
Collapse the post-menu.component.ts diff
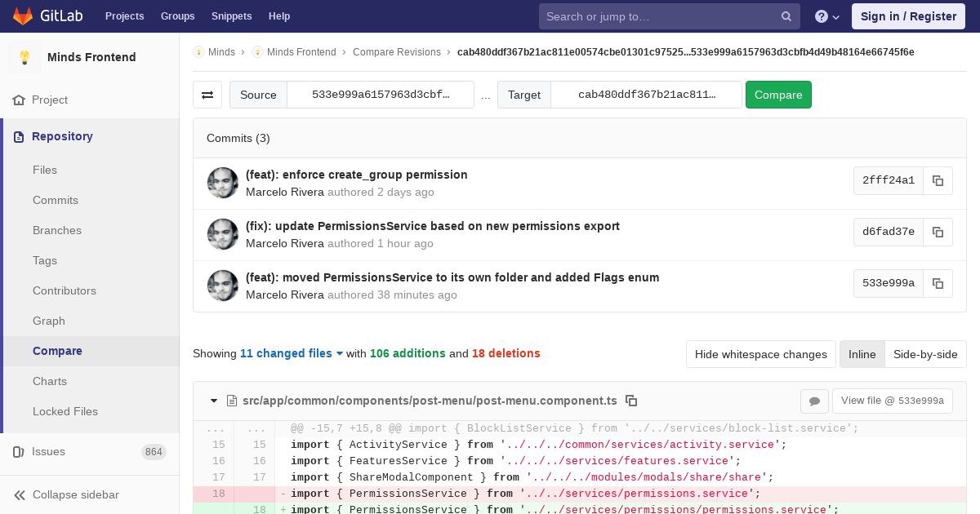pos(214,401)
